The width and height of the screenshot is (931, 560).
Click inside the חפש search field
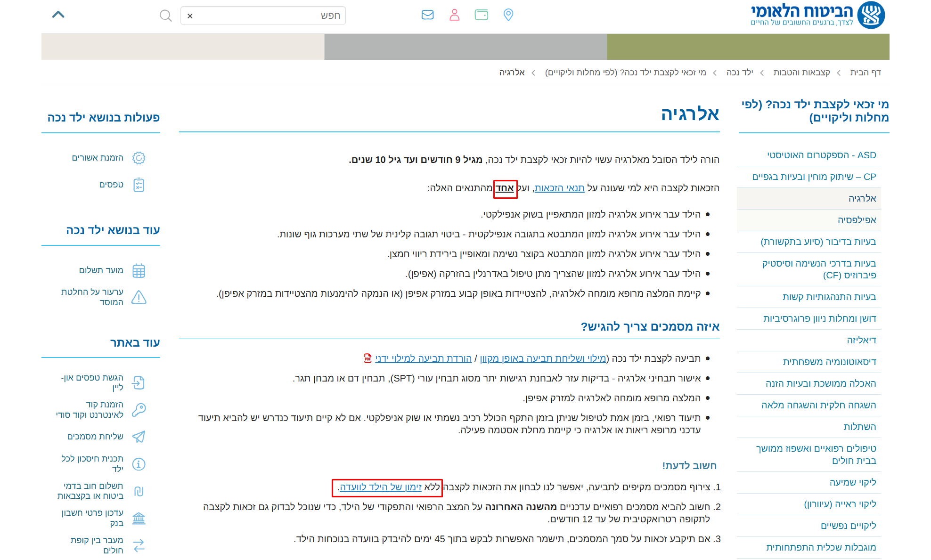pos(269,16)
